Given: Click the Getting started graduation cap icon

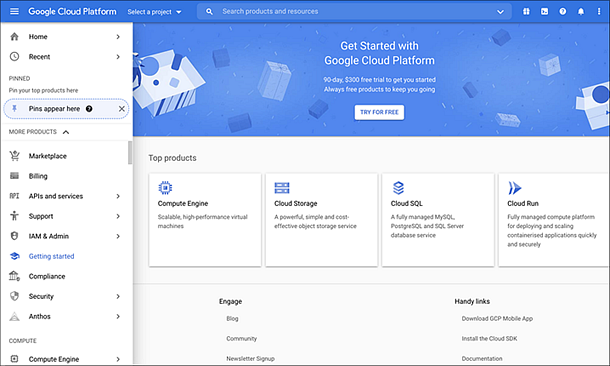Looking at the screenshot, I should (14, 256).
